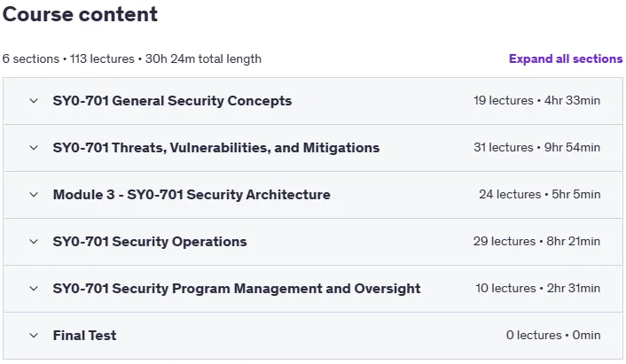Viewport: 626px width, 364px height.
Task: Click 10 lectures • 2hr 31min summary
Action: click(537, 288)
